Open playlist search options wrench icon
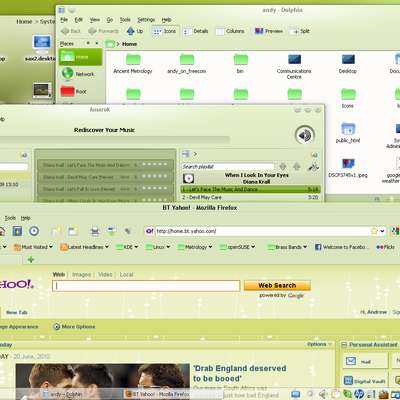This screenshot has width=400, height=400. pos(313,166)
